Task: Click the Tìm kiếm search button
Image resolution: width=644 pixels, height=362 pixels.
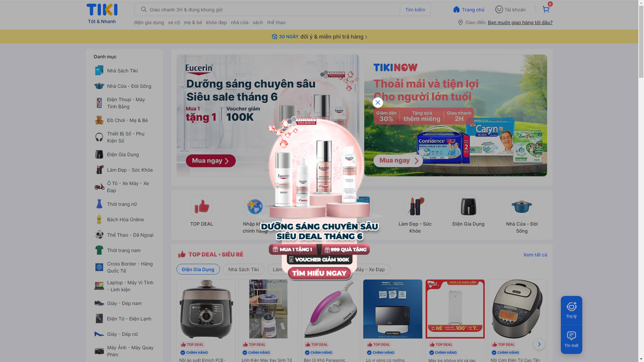Action: pos(415,10)
